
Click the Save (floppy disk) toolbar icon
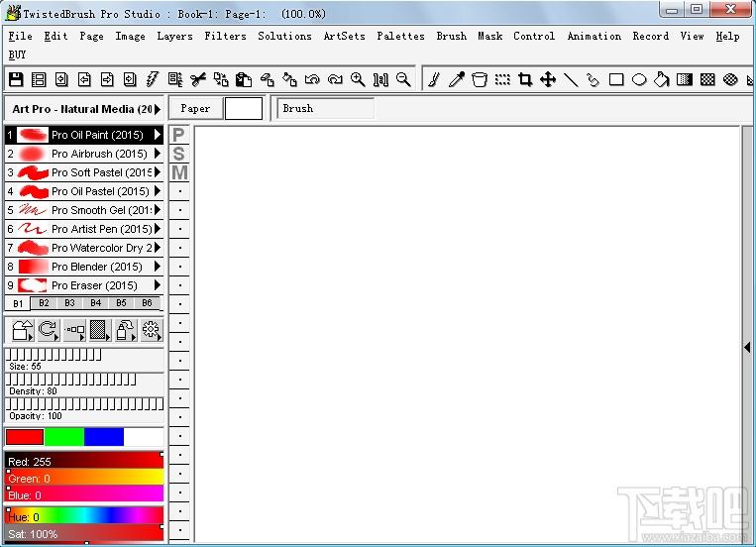click(16, 79)
